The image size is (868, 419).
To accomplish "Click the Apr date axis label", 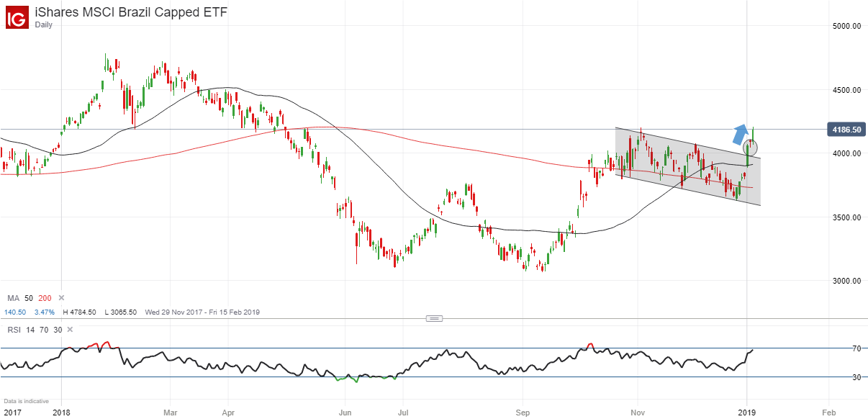I will (x=227, y=413).
